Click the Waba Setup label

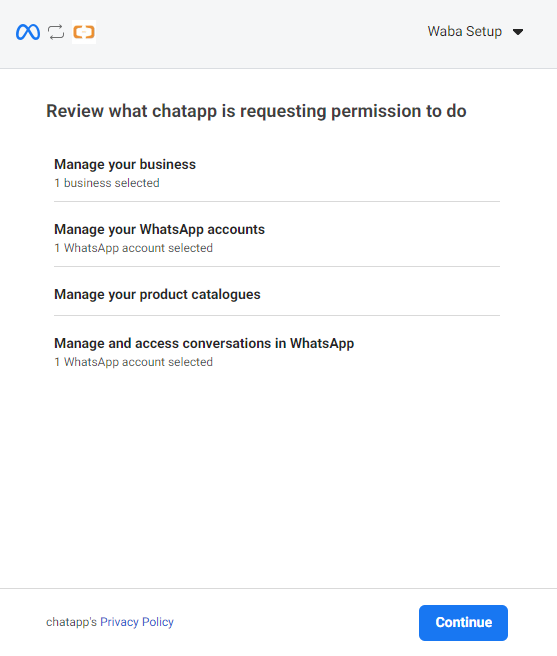pos(465,31)
